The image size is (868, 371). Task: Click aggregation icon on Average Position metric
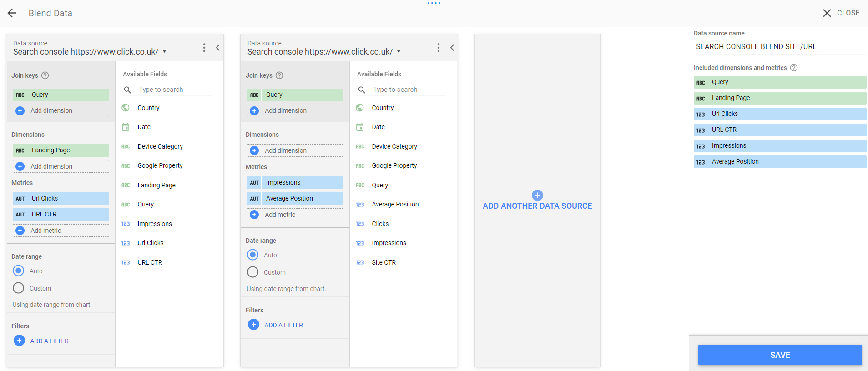254,199
